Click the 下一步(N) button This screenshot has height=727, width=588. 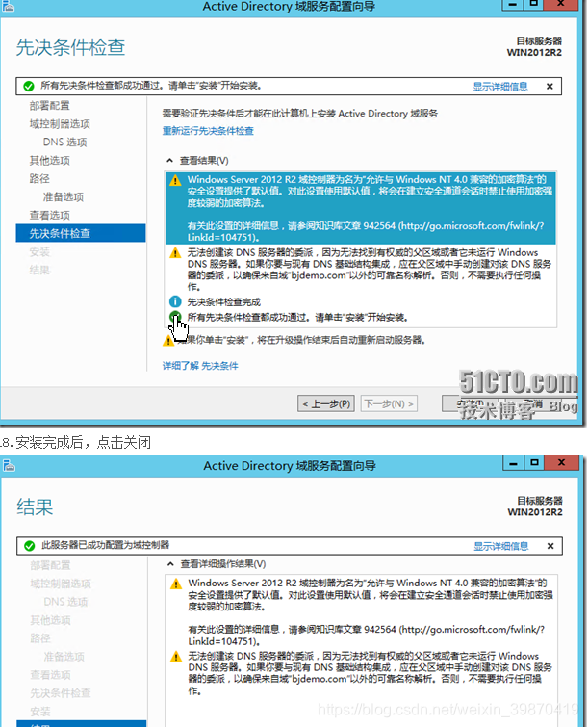click(389, 403)
